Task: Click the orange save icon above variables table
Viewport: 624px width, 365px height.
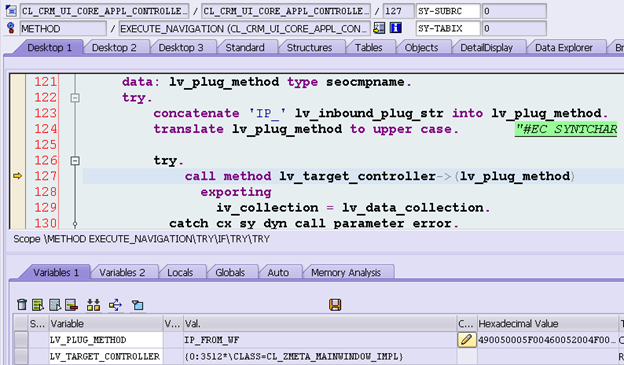Action: point(335,305)
